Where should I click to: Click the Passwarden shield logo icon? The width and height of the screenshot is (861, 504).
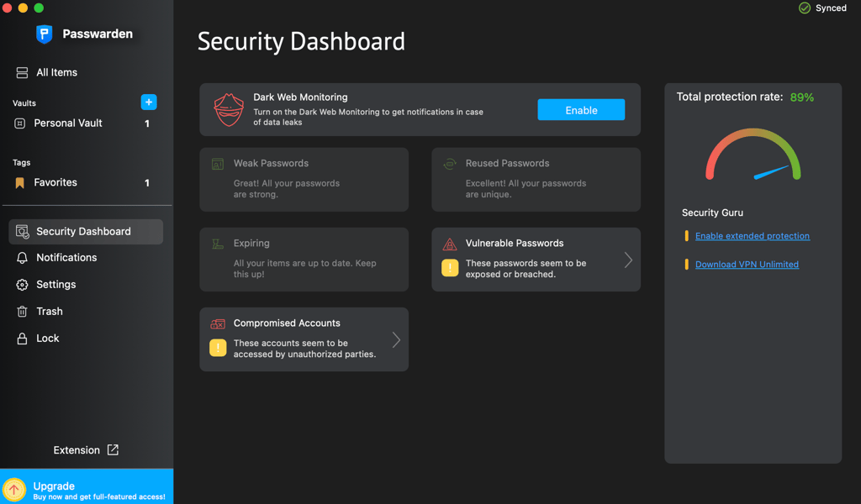click(45, 34)
